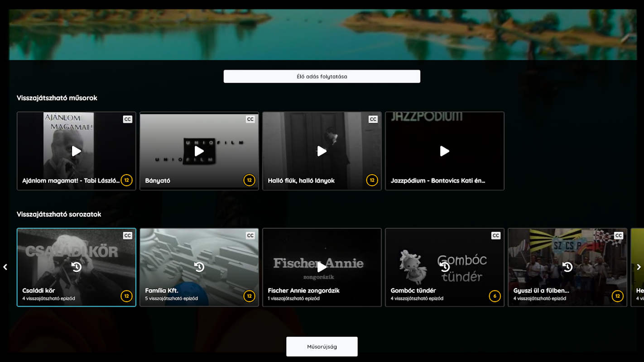Click CC badge on Gombóc tündér card
The width and height of the screenshot is (644, 362).
click(x=496, y=236)
